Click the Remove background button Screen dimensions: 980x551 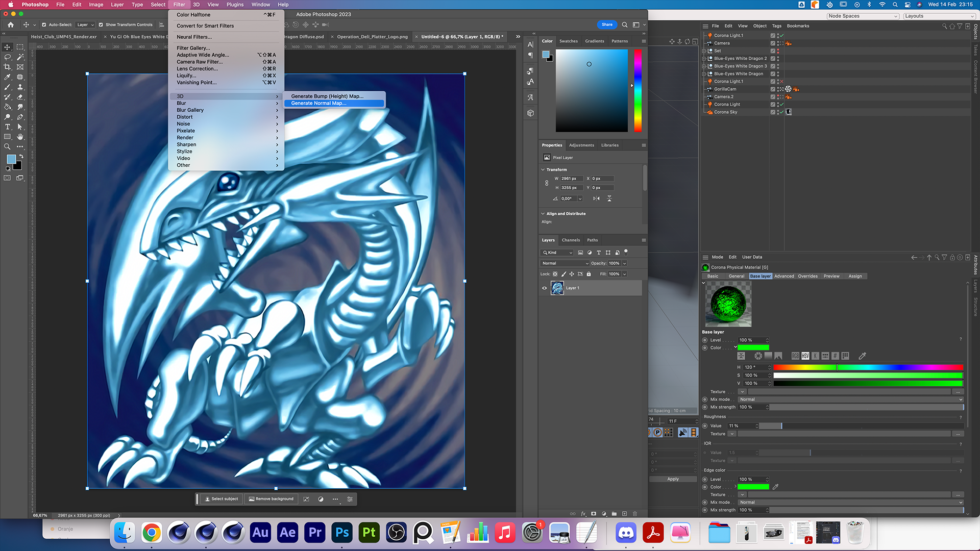(271, 499)
